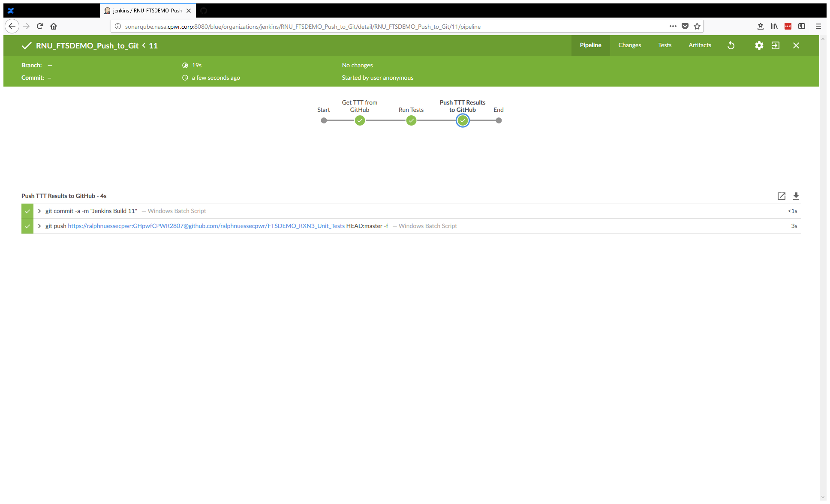Screen dimensions: 830x504
Task: Switch to the Tests tab
Action: [665, 45]
